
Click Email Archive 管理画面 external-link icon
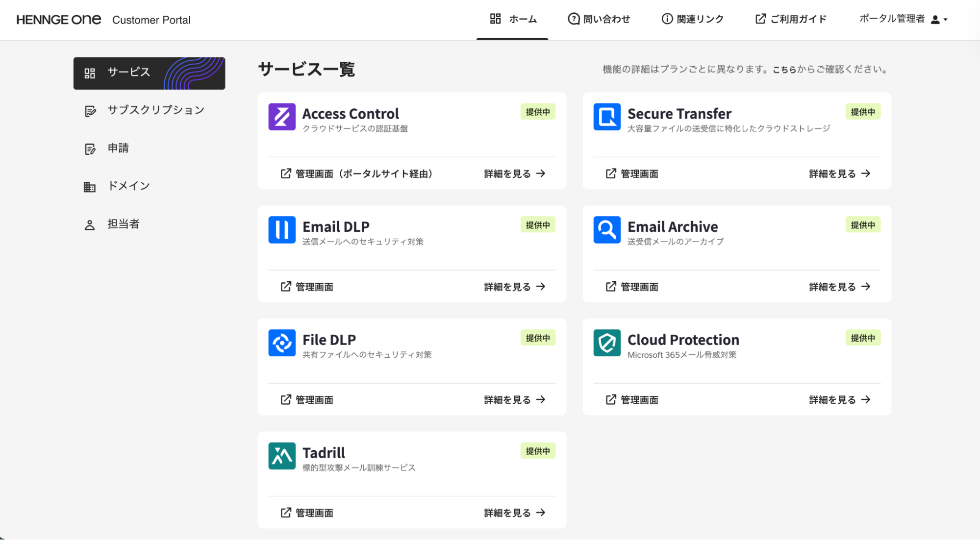(611, 287)
